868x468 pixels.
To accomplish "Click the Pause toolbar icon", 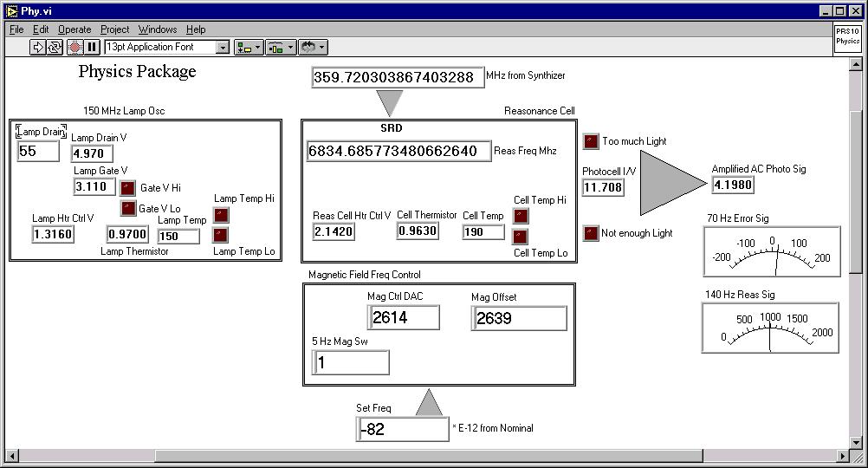I will (x=92, y=47).
